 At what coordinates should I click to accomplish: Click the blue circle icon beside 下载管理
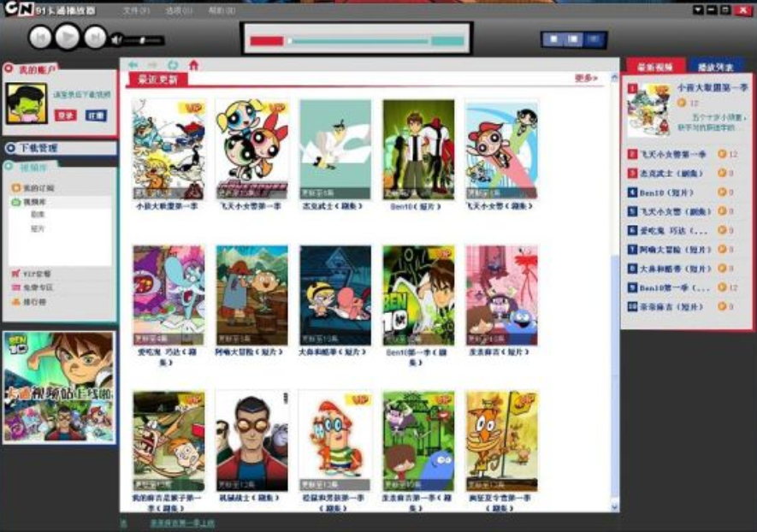click(10, 148)
